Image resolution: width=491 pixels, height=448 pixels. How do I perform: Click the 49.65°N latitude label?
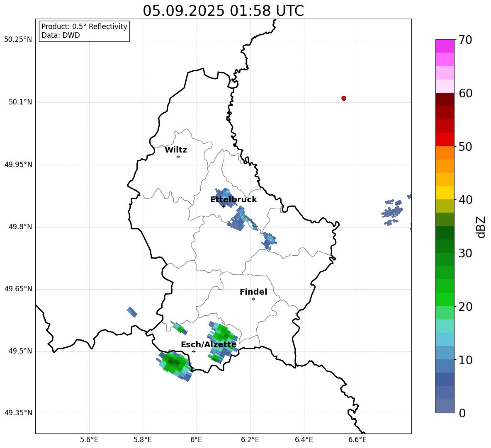(18, 289)
